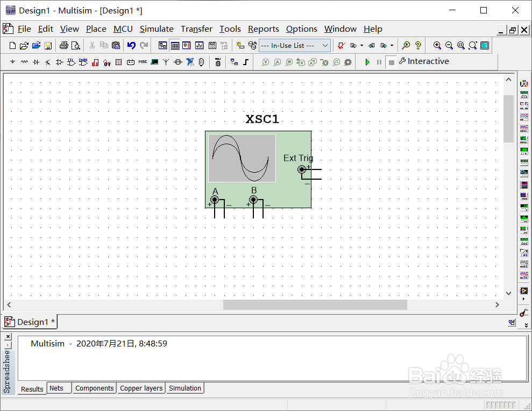Run the simulation with green play button
The width and height of the screenshot is (532, 411).
point(367,62)
